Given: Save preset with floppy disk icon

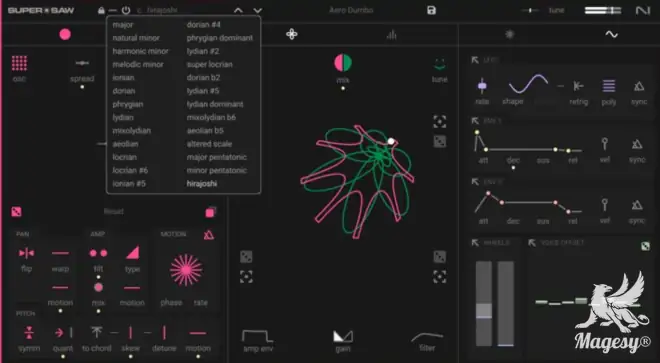Looking at the screenshot, I should pyautogui.click(x=431, y=10).
